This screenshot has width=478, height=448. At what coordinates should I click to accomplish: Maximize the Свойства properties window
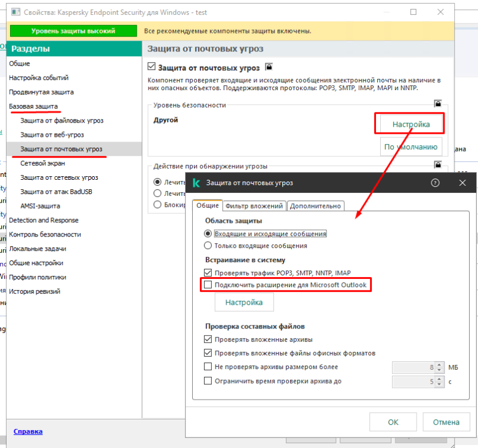tap(413, 12)
